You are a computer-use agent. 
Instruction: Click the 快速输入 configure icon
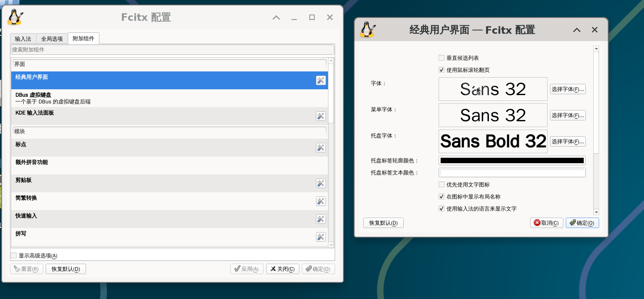(321, 219)
